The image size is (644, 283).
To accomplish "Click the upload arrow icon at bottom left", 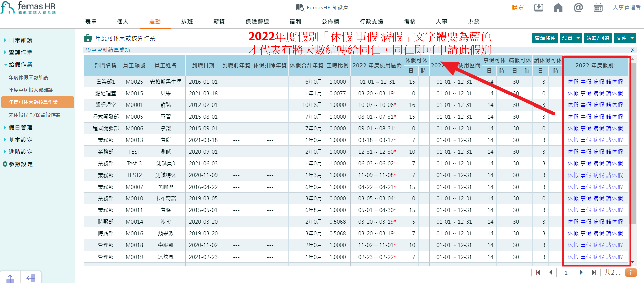I will 10,278.
